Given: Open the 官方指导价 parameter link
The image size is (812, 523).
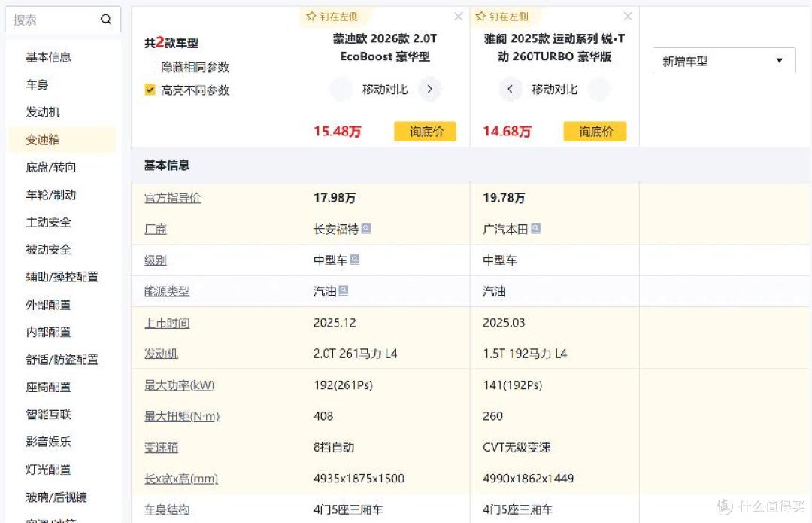Looking at the screenshot, I should click(x=172, y=198).
